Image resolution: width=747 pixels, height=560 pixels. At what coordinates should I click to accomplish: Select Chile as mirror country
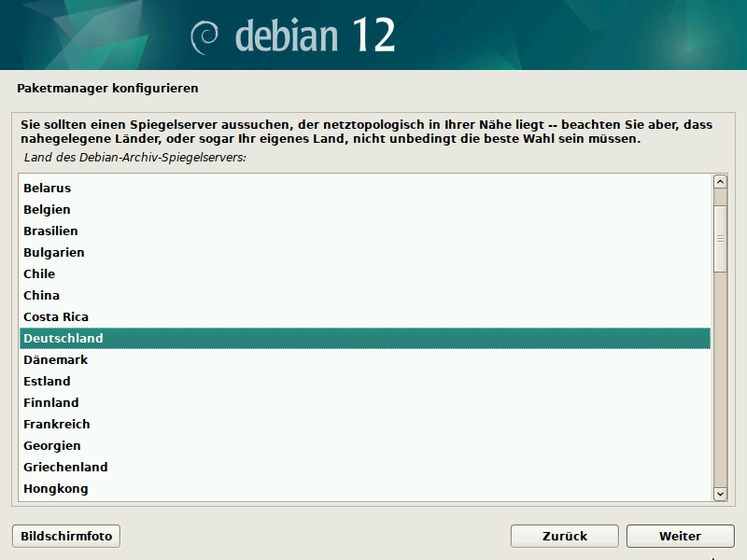[x=39, y=273]
